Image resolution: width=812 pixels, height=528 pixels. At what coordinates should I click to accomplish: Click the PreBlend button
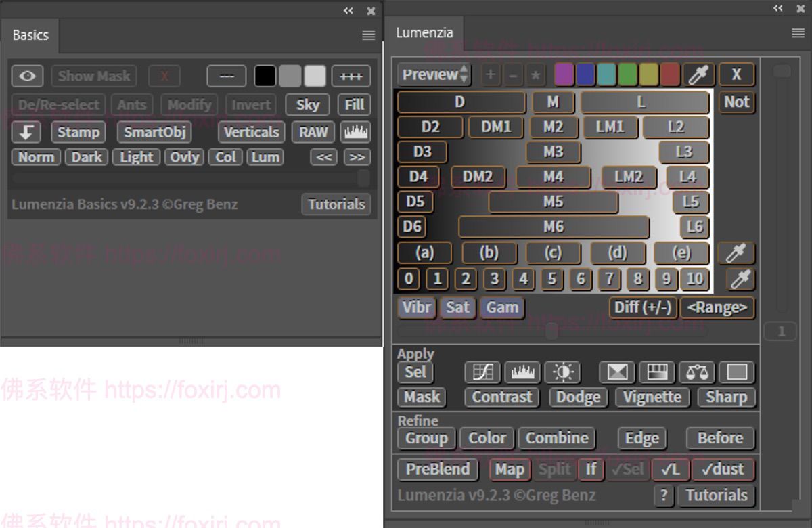tap(437, 469)
